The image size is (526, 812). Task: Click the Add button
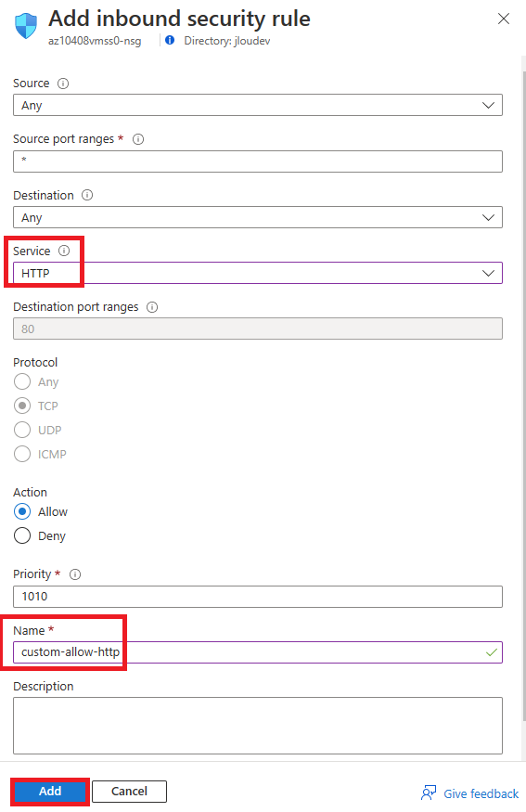(50, 792)
